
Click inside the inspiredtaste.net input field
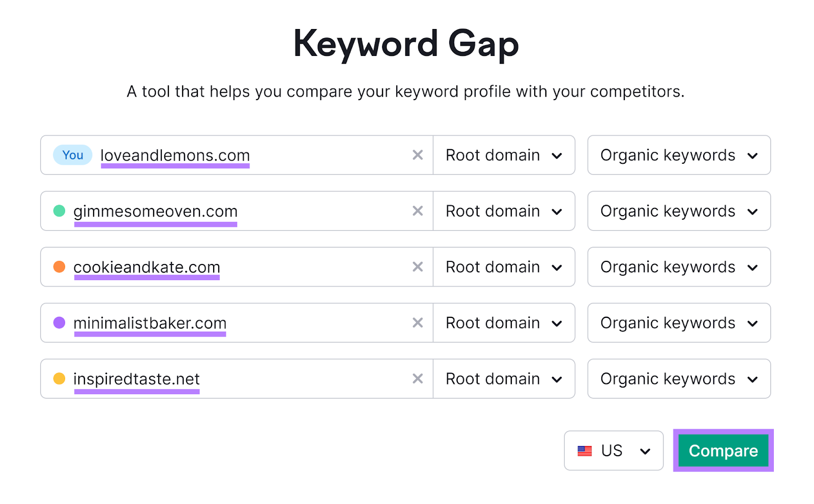click(x=254, y=379)
